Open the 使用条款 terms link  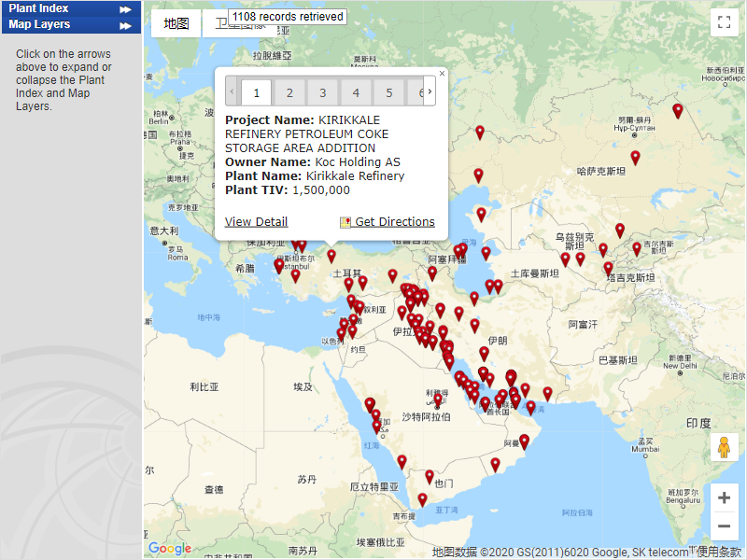pos(719,552)
